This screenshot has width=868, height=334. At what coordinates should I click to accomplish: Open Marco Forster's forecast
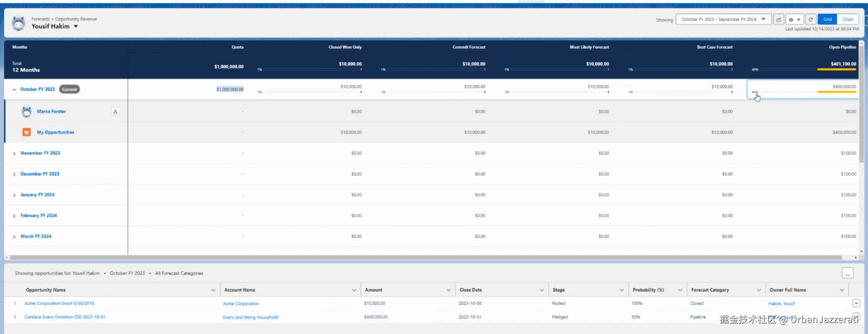51,111
